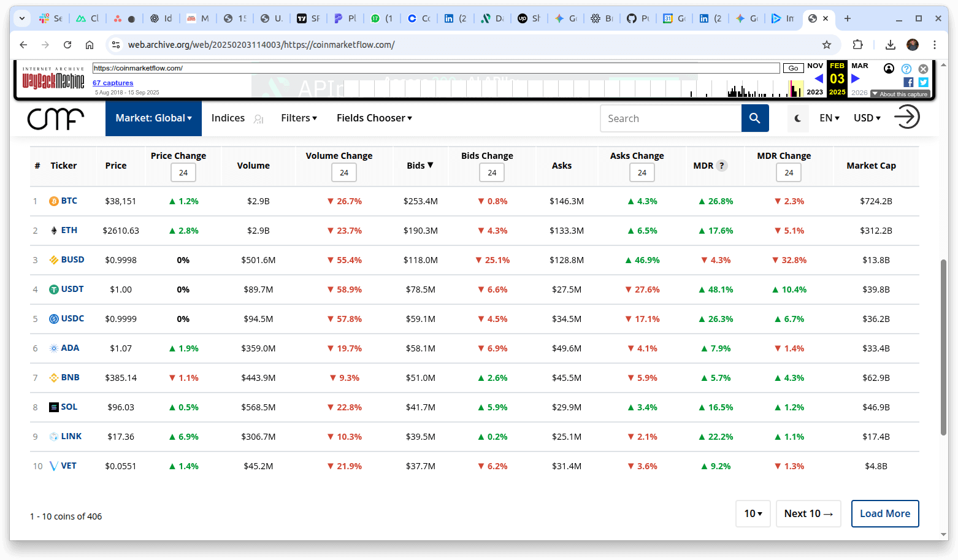Open the MDR help question mark

pos(722,166)
